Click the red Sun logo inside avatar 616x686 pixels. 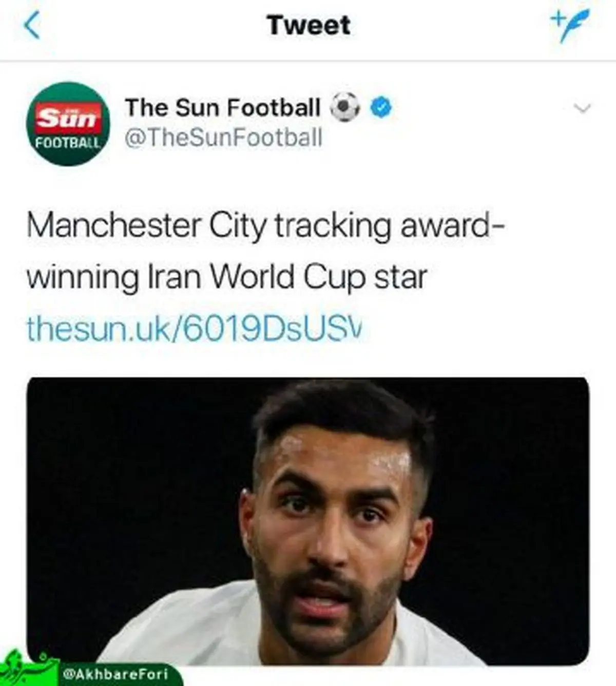point(67,118)
